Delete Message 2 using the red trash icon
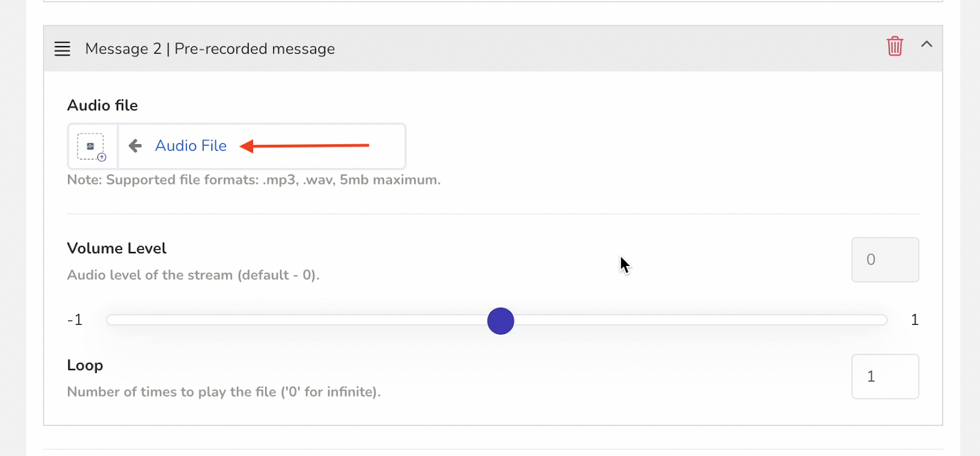The width and height of the screenshot is (980, 456). pos(895,46)
